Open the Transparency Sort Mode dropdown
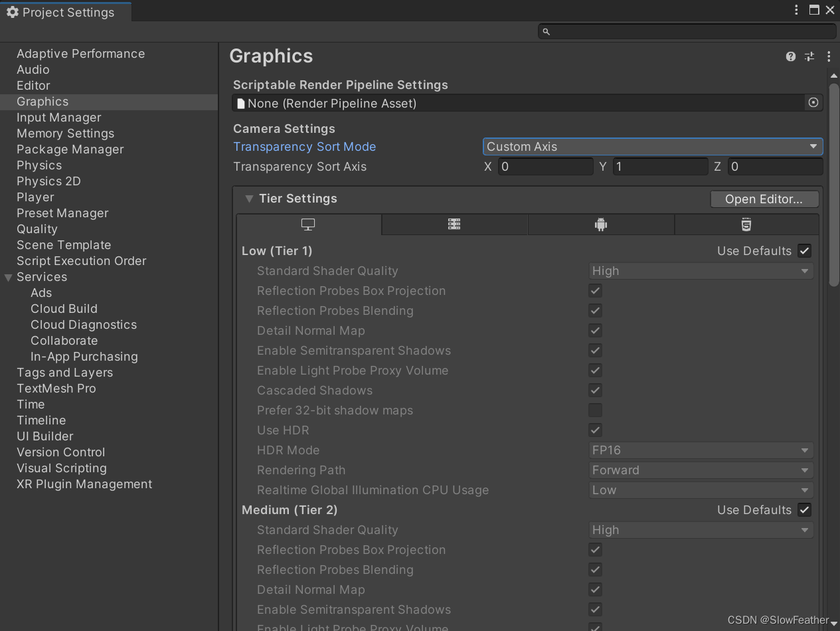Screen dimensions: 840x631 pos(652,146)
